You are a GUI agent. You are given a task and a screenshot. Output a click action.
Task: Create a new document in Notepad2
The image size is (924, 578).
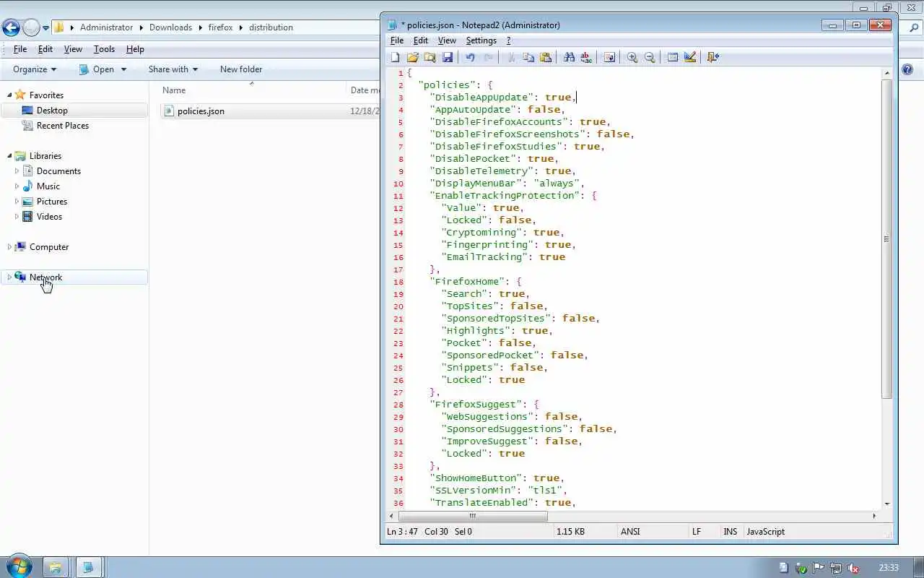[396, 57]
